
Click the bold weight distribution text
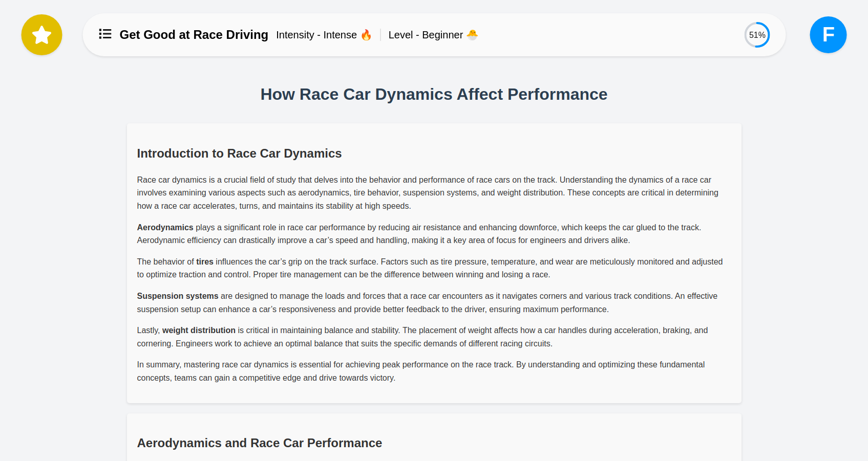pyautogui.click(x=199, y=330)
